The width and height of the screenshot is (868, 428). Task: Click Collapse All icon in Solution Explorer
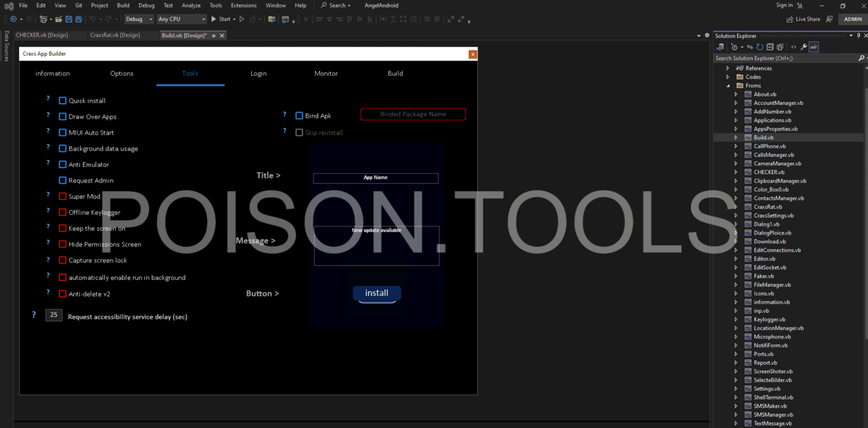tap(770, 47)
